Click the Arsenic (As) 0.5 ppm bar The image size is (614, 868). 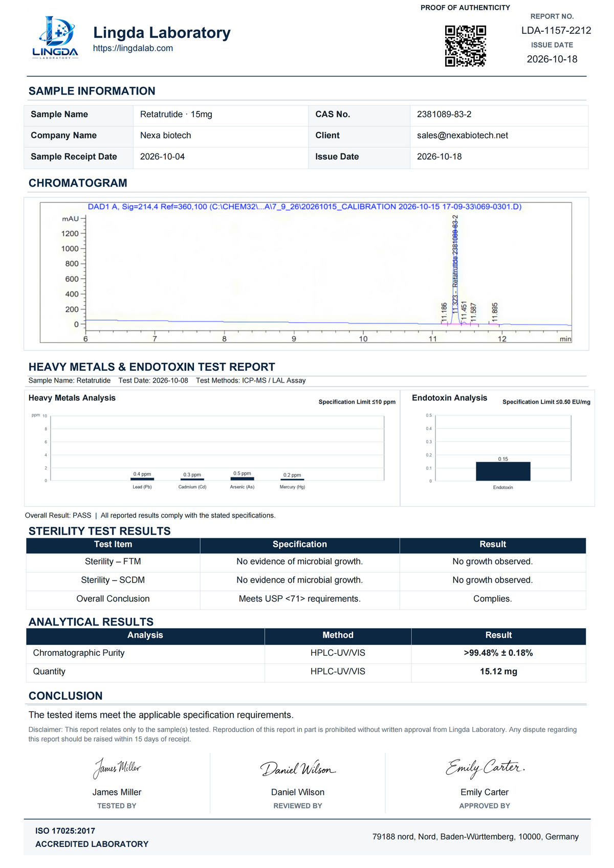pos(242,479)
